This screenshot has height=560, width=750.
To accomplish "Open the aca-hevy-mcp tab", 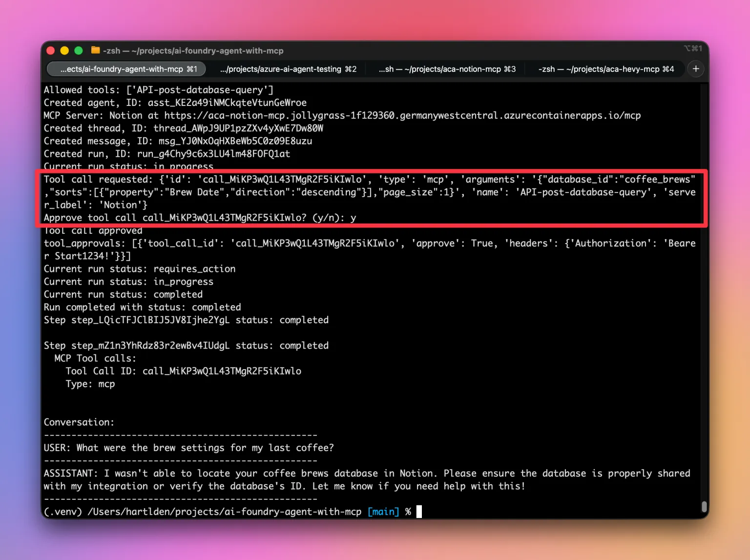I will pyautogui.click(x=605, y=69).
